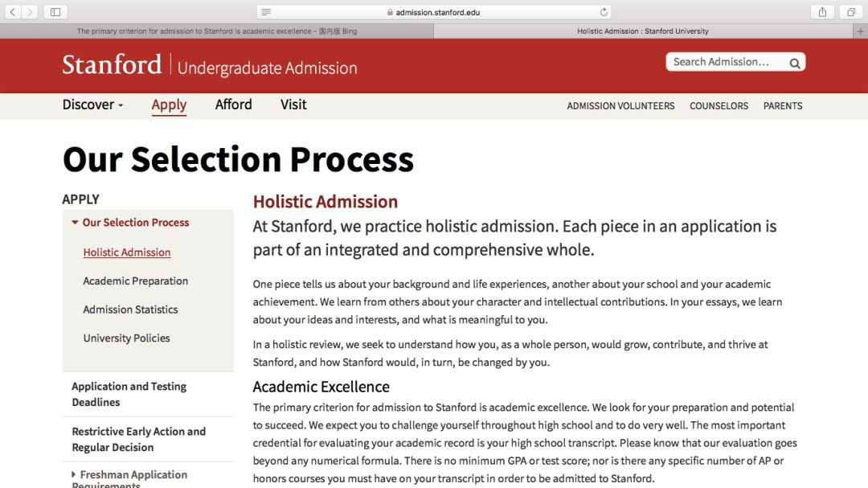Image resolution: width=868 pixels, height=488 pixels.
Task: Open the Admission Statistics link
Action: click(x=131, y=310)
